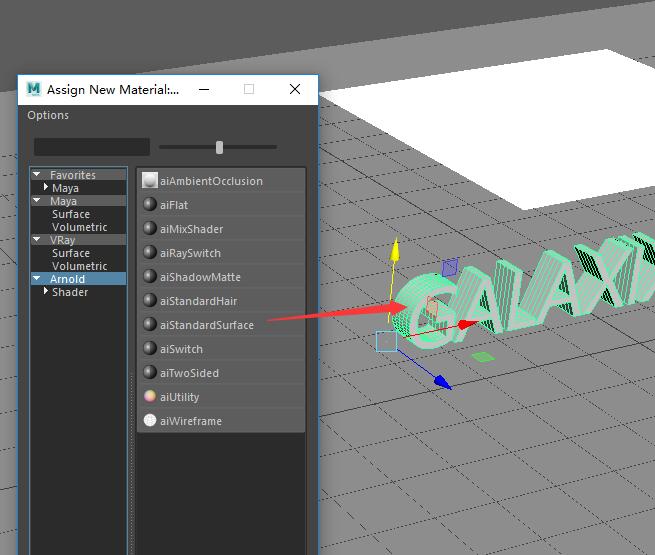Image resolution: width=655 pixels, height=555 pixels.
Task: Select the aiAmbientOcclusion shader icon
Action: [150, 180]
